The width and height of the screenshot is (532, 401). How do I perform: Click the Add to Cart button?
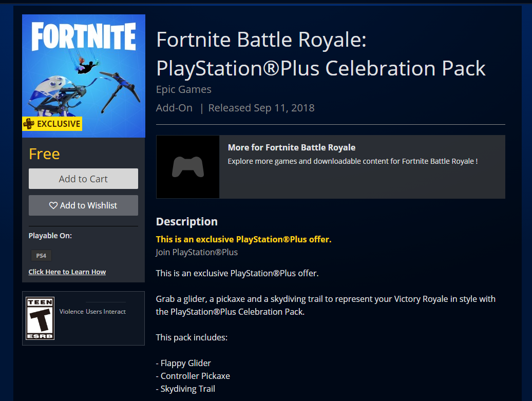[84, 179]
